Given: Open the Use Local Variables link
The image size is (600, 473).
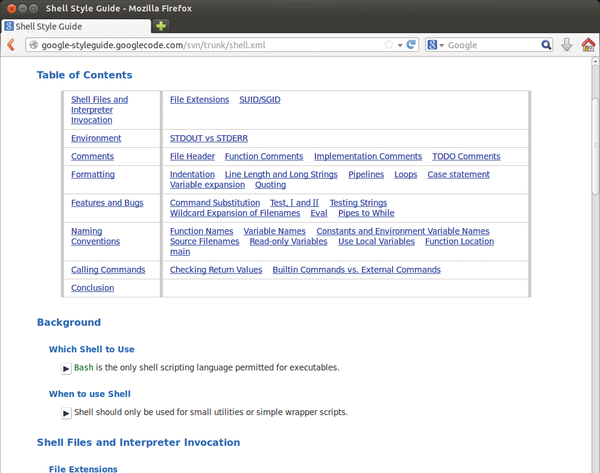Looking at the screenshot, I should (x=376, y=241).
